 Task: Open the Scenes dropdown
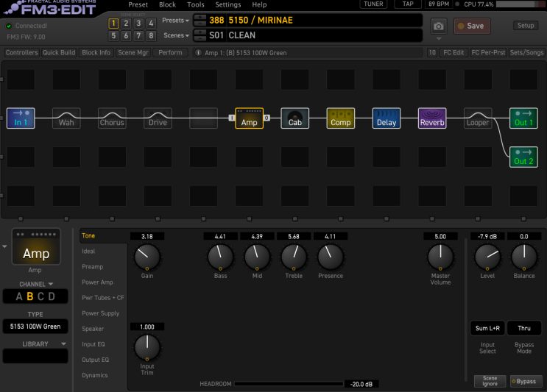click(x=176, y=35)
